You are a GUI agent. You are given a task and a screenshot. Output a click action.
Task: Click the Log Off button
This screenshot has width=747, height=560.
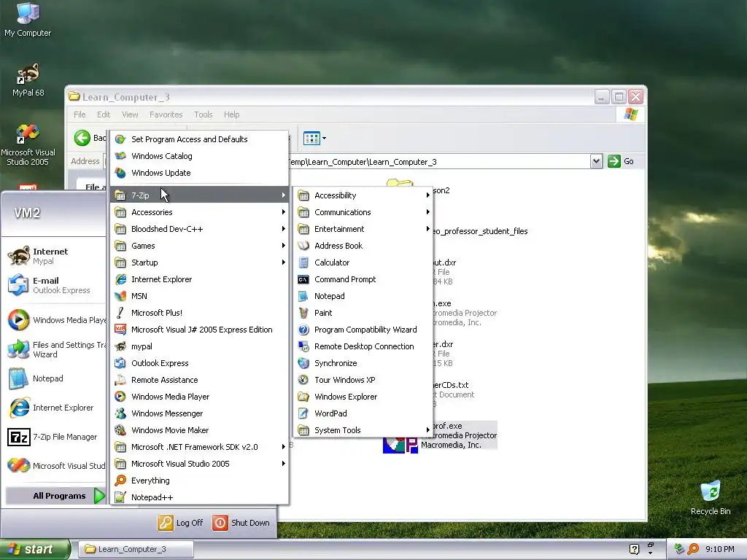(x=181, y=523)
